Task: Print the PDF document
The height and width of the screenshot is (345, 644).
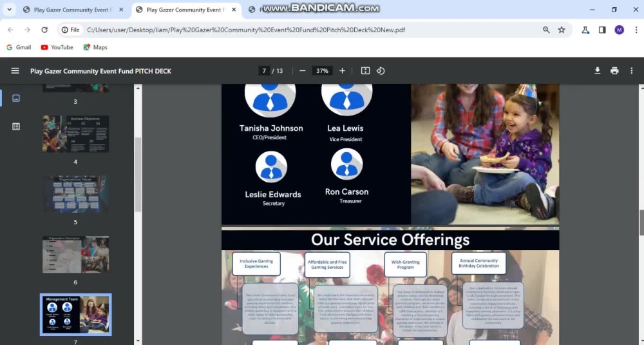Action: coord(614,71)
